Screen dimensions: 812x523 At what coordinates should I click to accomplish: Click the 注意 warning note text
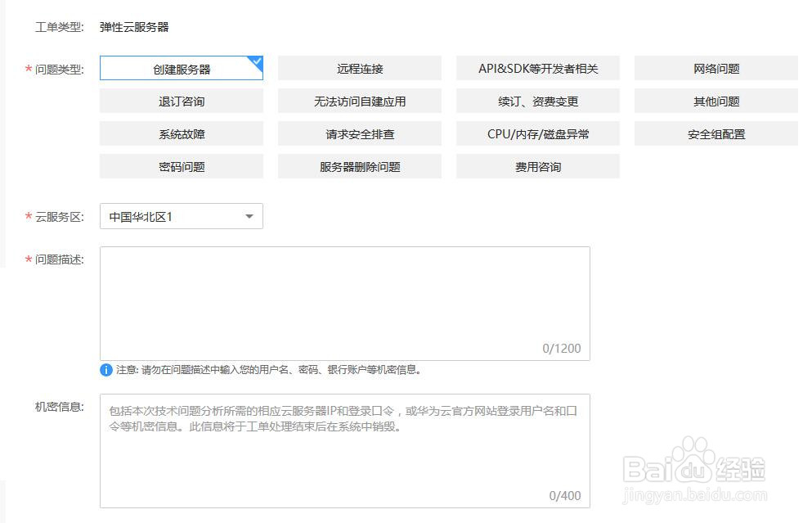click(268, 370)
